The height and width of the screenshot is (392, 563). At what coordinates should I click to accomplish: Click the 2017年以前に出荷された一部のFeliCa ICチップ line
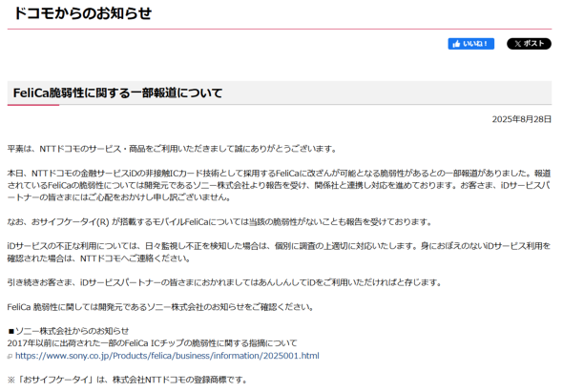pos(153,343)
